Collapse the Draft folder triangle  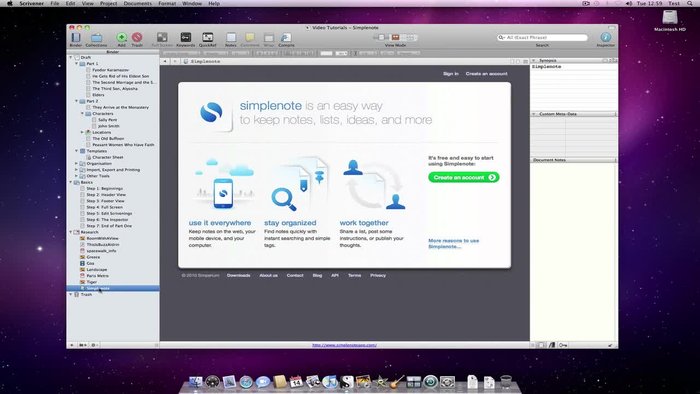tap(71, 57)
